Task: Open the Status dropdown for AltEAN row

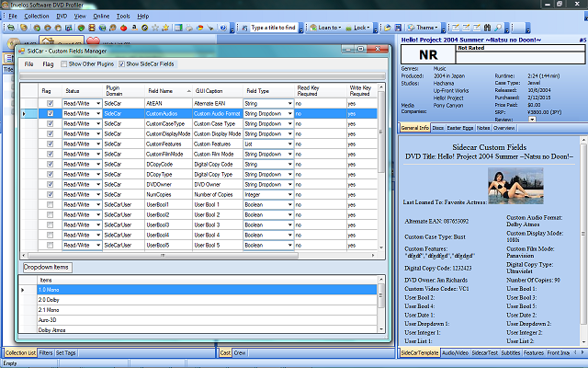Action: click(98, 103)
